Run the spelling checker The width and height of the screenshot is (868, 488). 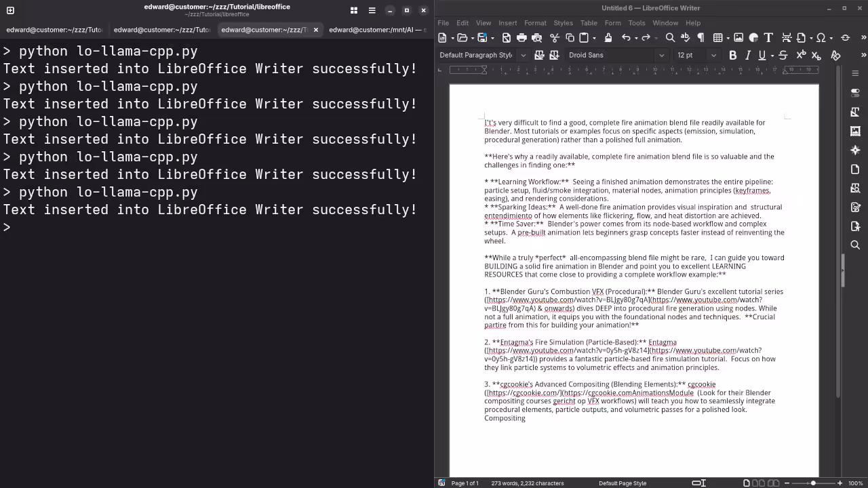point(686,38)
